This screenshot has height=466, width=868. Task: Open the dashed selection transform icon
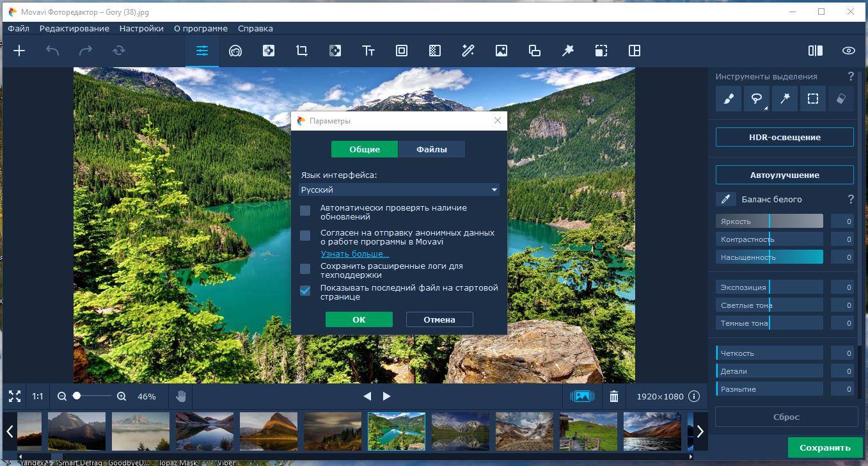(x=601, y=51)
